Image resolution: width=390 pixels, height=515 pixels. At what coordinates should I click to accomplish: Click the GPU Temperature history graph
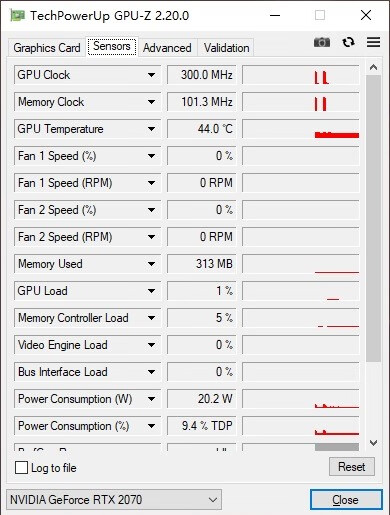click(x=301, y=129)
